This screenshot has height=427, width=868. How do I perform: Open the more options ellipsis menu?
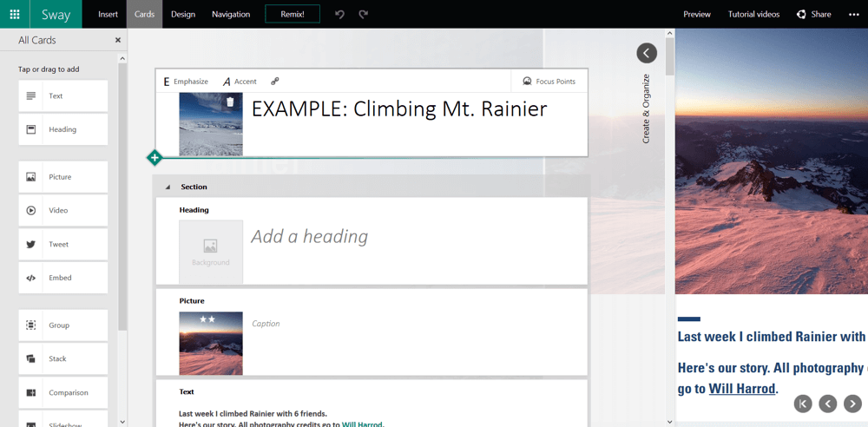[x=853, y=14]
